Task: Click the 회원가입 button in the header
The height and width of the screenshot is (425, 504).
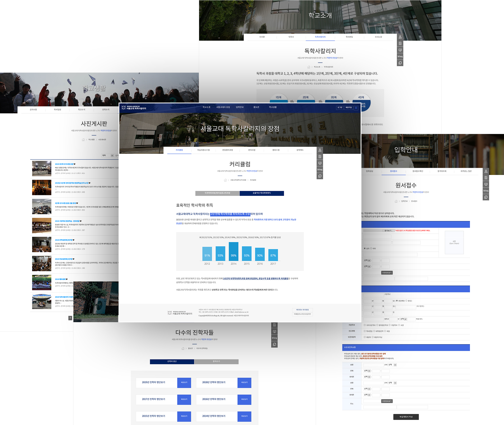Action: coord(348,108)
